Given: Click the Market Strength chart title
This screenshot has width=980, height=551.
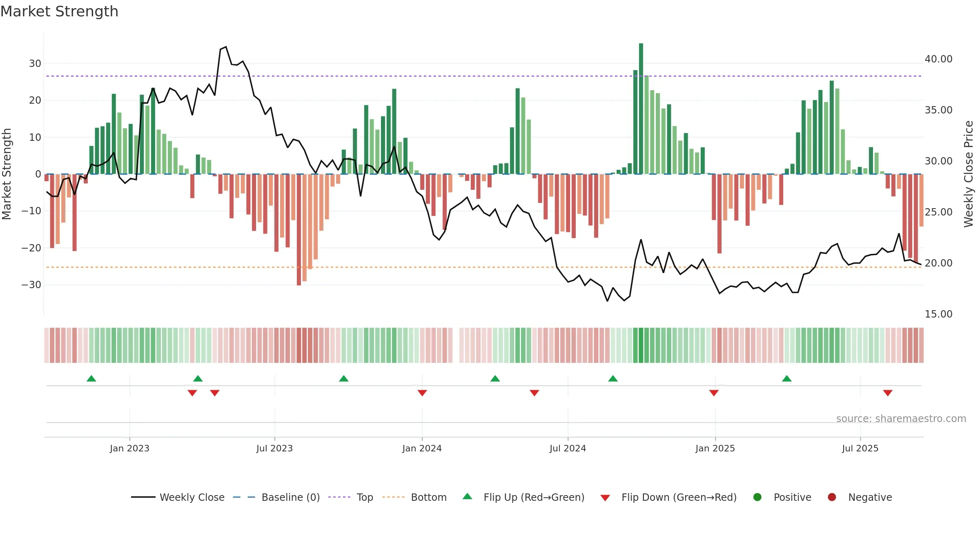Looking at the screenshot, I should pyautogui.click(x=59, y=11).
